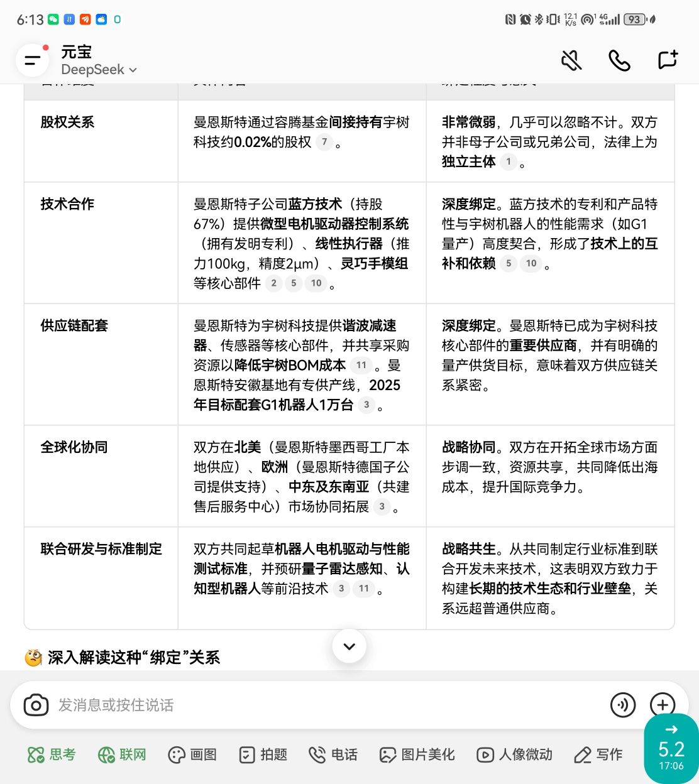
Task: Tap the orange notification icon in status bar
Action: click(85, 19)
